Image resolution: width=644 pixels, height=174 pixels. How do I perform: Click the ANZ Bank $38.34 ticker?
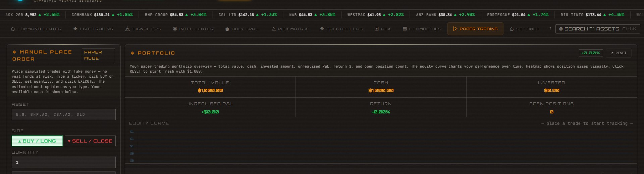coord(445,15)
